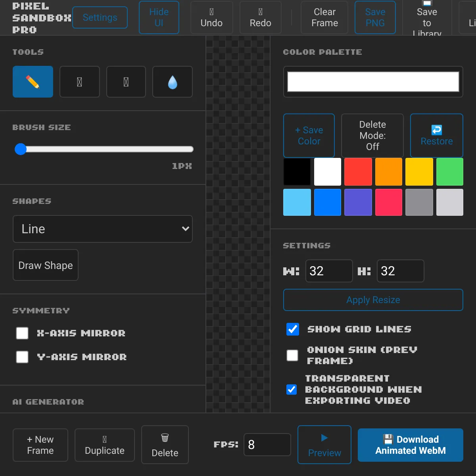Screen dimensions: 476x476
Task: Download Animated WebM
Action: [x=411, y=445]
